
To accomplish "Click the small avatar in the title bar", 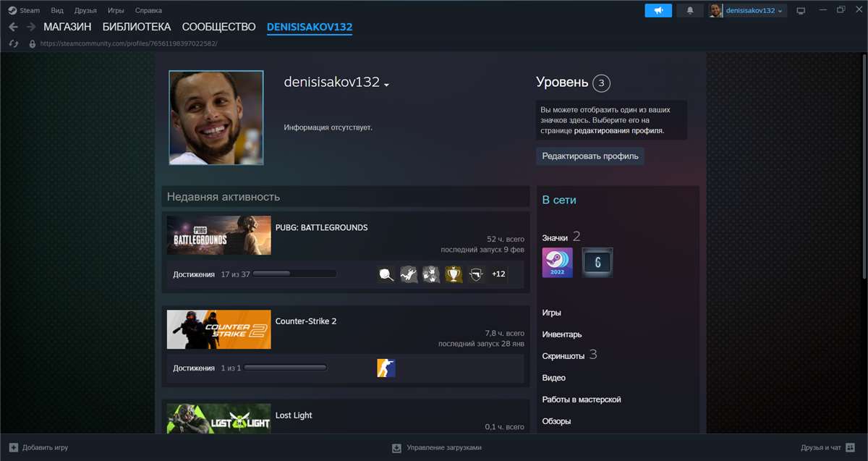I will pyautogui.click(x=716, y=11).
